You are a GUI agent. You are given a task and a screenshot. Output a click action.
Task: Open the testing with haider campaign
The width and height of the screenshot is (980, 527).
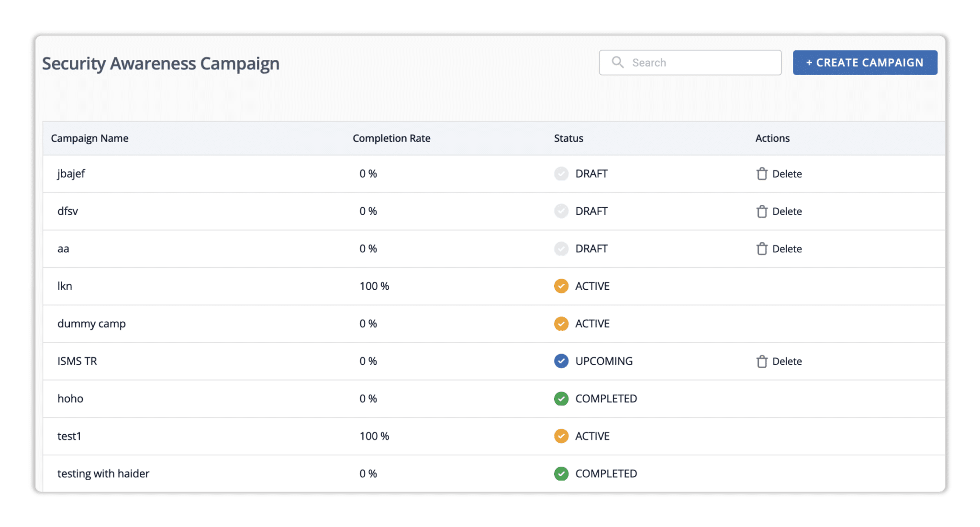(x=103, y=473)
